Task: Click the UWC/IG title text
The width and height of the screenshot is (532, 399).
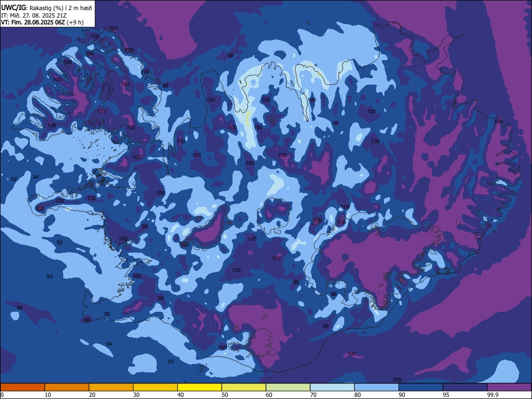Action: click(x=14, y=7)
